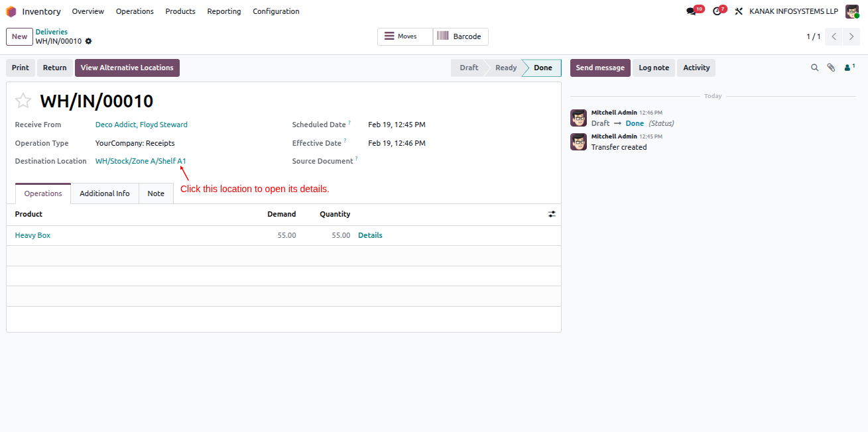Screen dimensions: 868x432
Task: Click the debug tools wrench icon
Action: [739, 11]
